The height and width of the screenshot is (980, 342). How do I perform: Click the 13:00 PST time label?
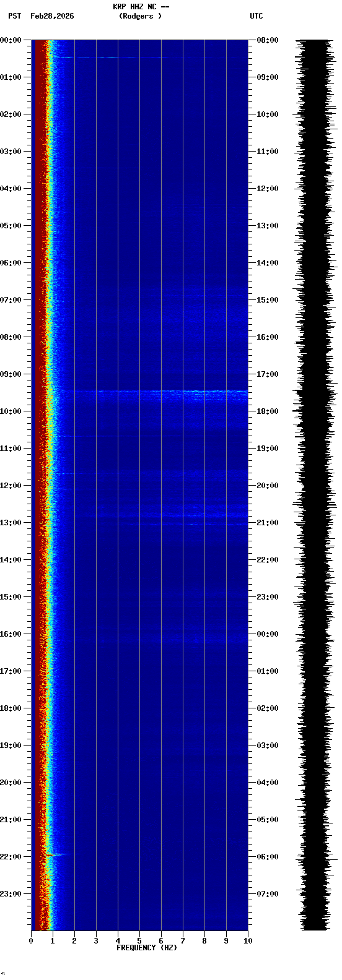tap(11, 523)
